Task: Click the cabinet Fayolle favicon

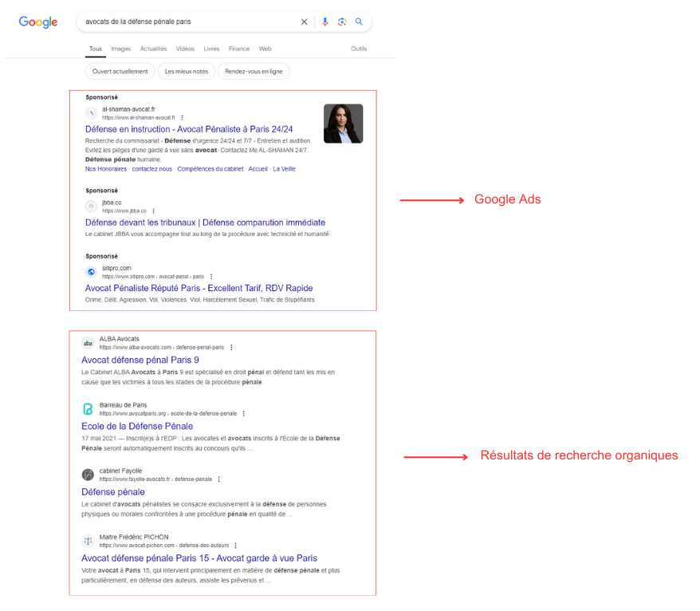Action: (88, 475)
